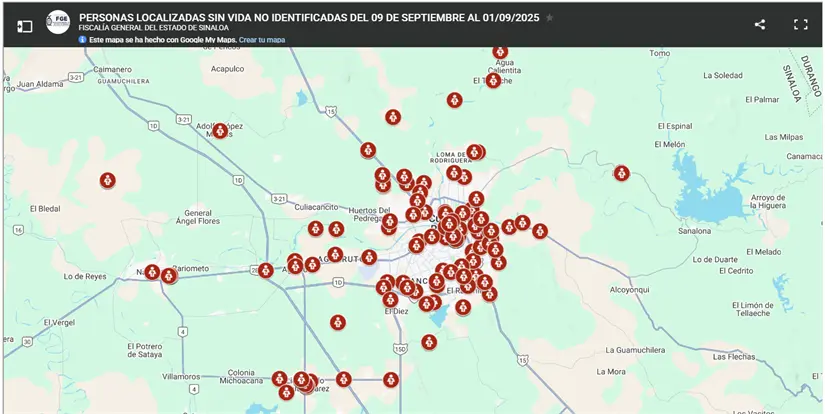Image resolution: width=825 pixels, height=414 pixels.
Task: Click the 'General Ángel Flores' label
Action: (x=198, y=217)
